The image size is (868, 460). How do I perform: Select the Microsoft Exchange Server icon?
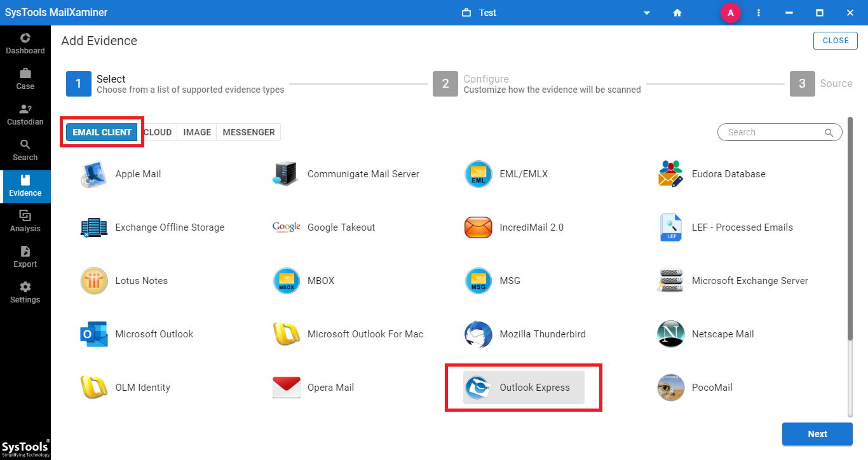(670, 281)
